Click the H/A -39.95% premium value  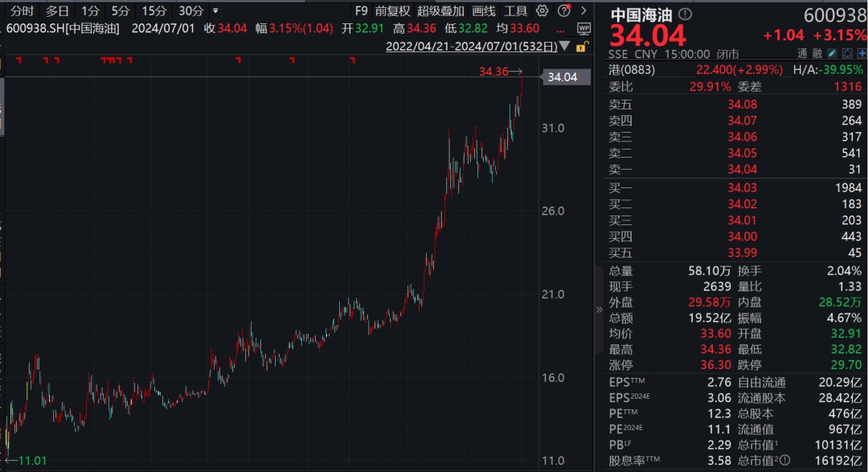842,70
